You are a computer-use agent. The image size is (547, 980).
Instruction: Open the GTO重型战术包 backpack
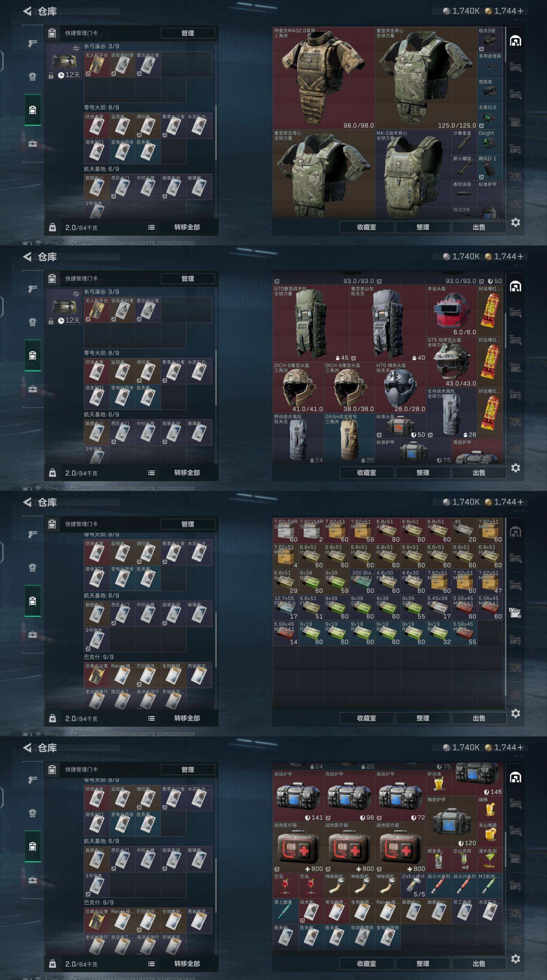[x=311, y=324]
